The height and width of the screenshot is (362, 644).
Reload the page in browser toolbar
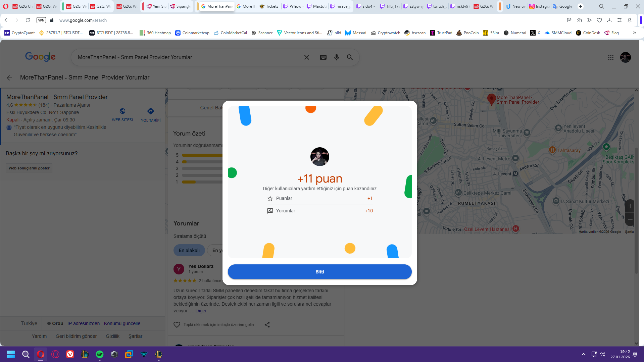[x=28, y=20]
